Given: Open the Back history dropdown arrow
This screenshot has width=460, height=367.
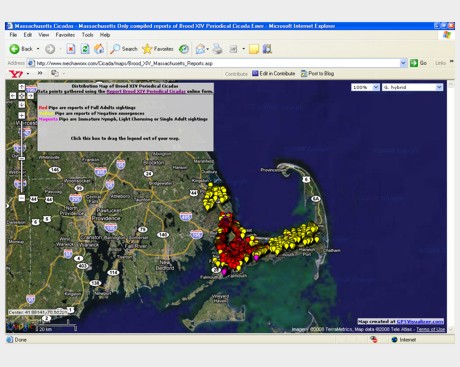Looking at the screenshot, I should (x=38, y=49).
